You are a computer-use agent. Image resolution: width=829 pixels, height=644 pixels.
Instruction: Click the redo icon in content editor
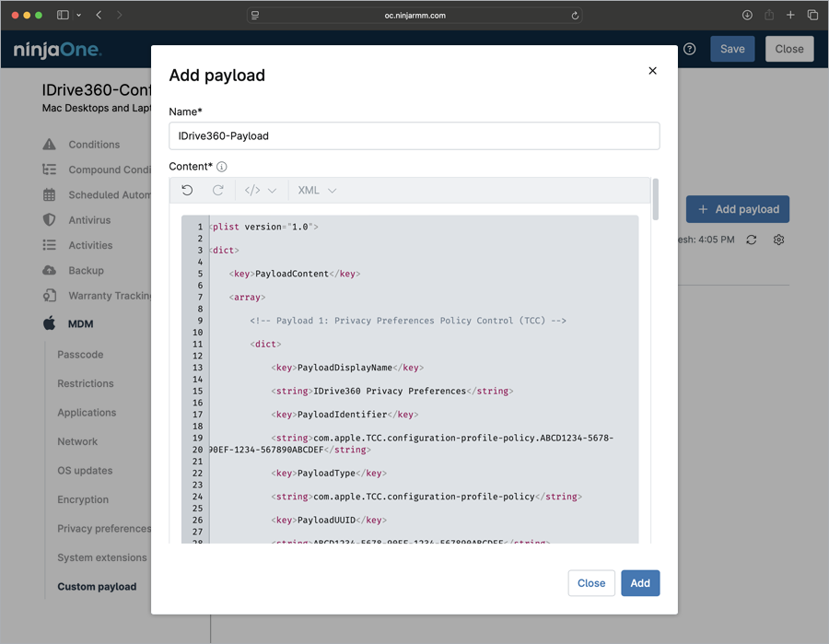[x=218, y=191]
